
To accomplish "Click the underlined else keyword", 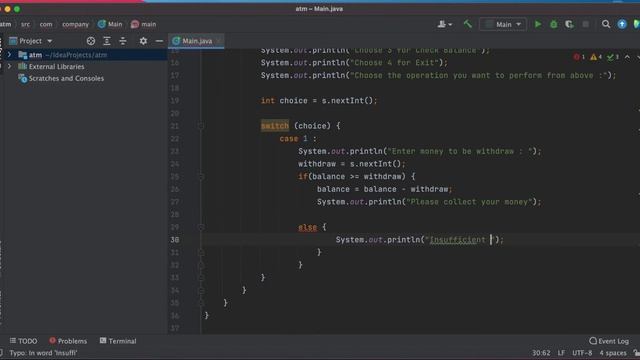I will pyautogui.click(x=307, y=227).
